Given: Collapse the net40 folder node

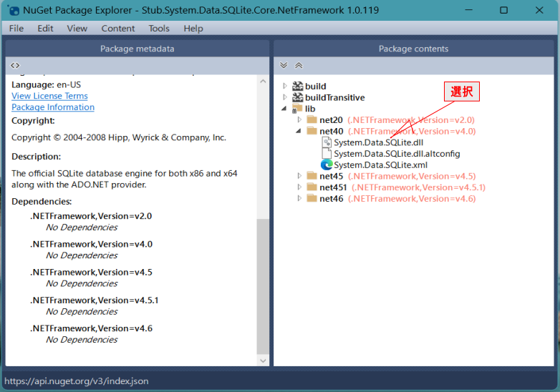Looking at the screenshot, I should pos(300,132).
